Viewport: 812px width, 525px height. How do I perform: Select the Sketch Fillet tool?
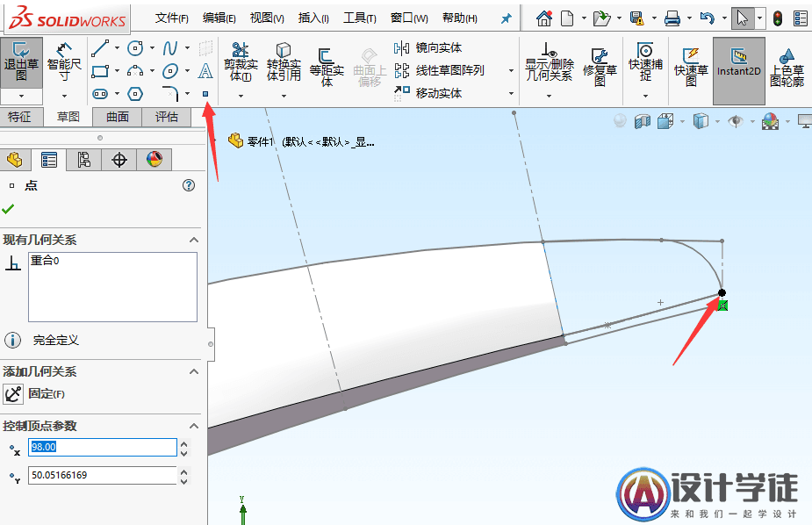(169, 94)
